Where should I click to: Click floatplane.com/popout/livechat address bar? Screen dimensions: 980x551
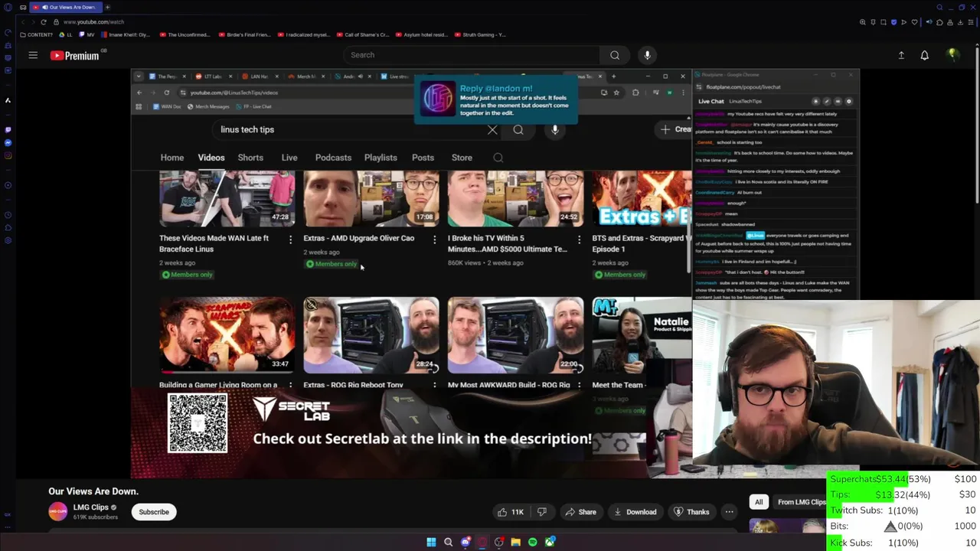743,86
